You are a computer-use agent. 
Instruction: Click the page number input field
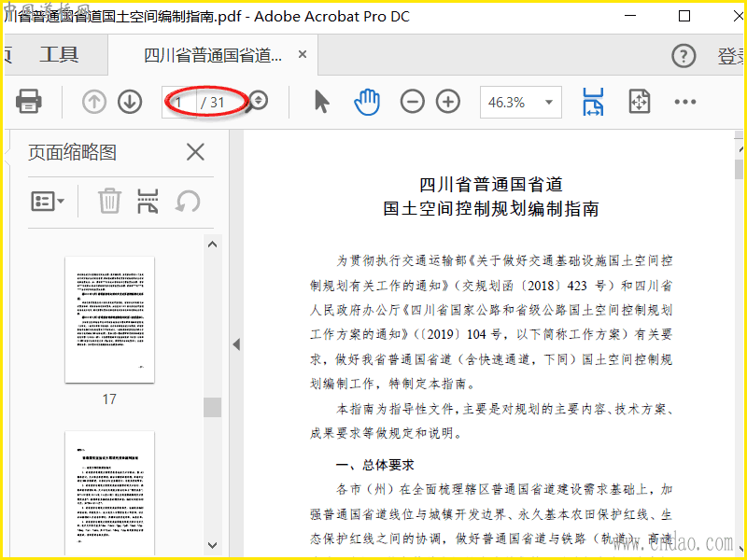pos(180,102)
